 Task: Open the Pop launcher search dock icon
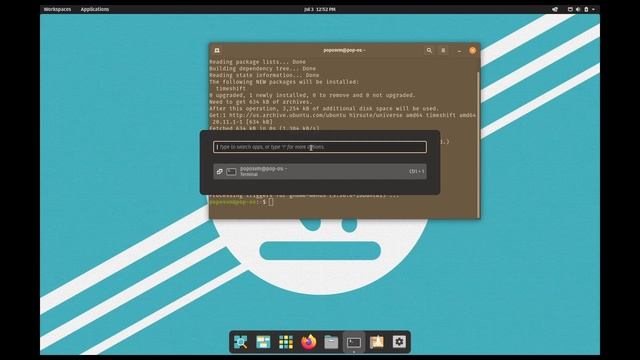[x=240, y=342]
